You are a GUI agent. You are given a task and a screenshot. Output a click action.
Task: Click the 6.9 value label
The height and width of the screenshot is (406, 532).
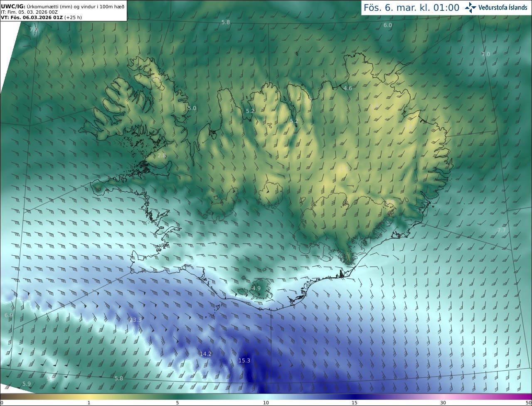click(9, 315)
